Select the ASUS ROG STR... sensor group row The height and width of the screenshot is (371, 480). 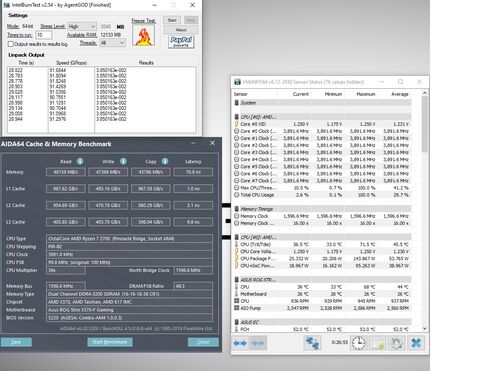coord(322,280)
